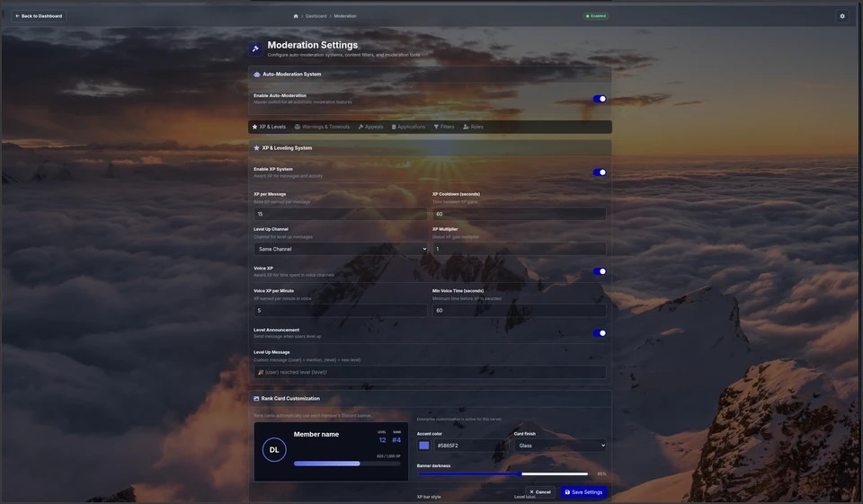The width and height of the screenshot is (863, 504).
Task: Open the Appeals tab
Action: click(x=370, y=127)
